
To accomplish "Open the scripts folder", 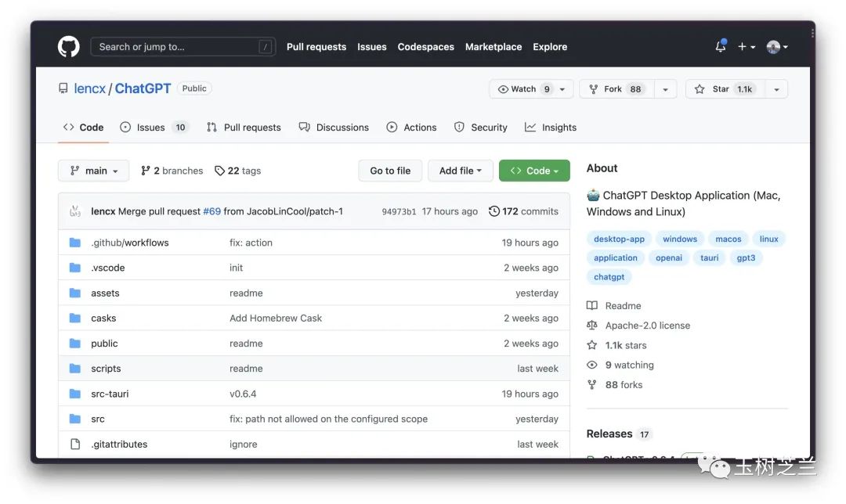I will 106,369.
